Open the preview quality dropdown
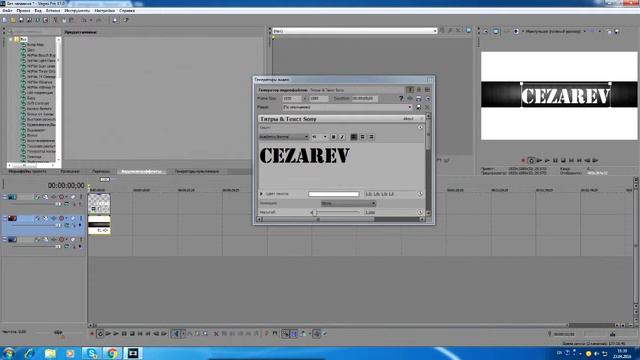 click(x=585, y=31)
